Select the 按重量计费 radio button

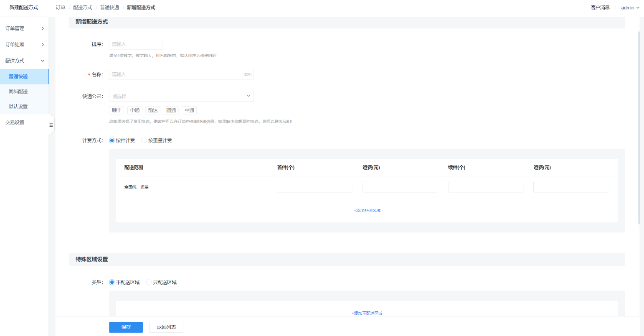144,140
